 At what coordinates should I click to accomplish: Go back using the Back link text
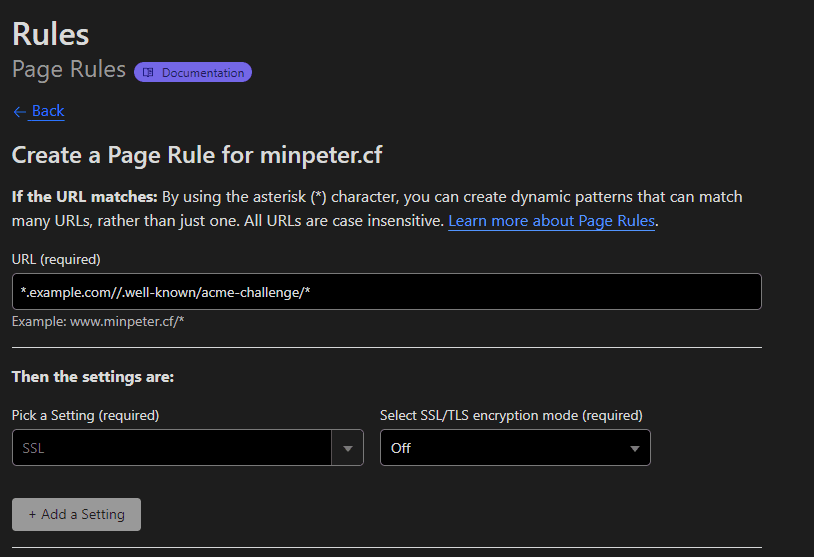tap(47, 111)
